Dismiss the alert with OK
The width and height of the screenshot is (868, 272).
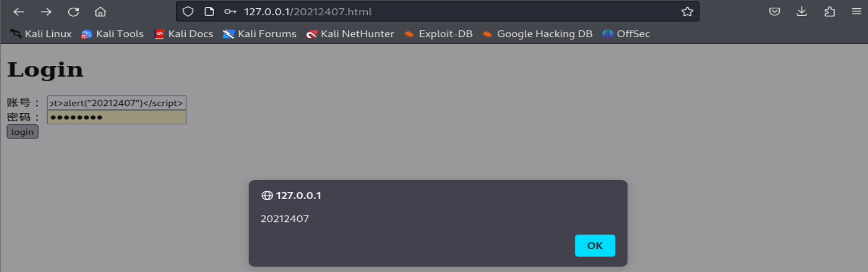[x=595, y=246]
